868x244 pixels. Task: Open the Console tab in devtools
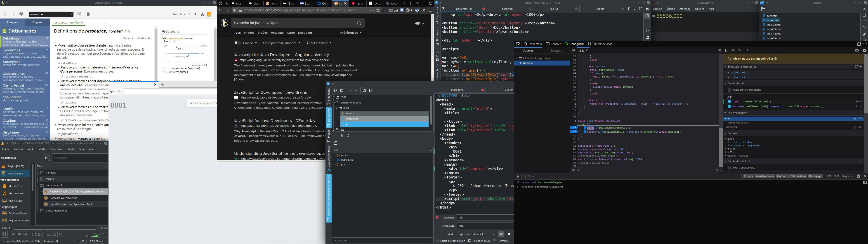[x=553, y=44]
